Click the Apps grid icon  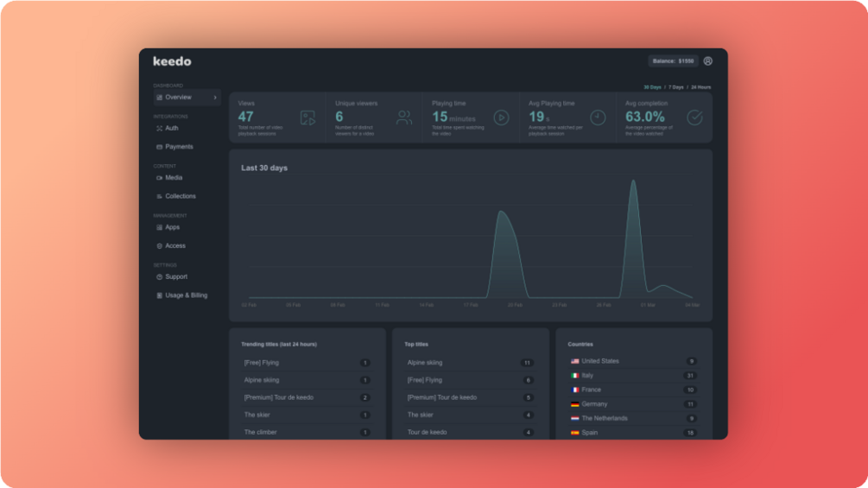point(160,227)
